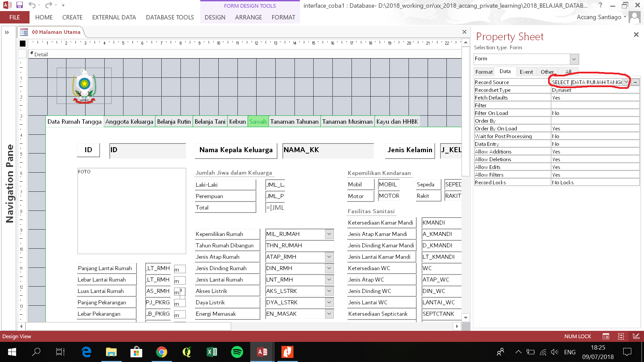
Task: Open Google Chrome from the taskbar
Action: [x=162, y=352]
